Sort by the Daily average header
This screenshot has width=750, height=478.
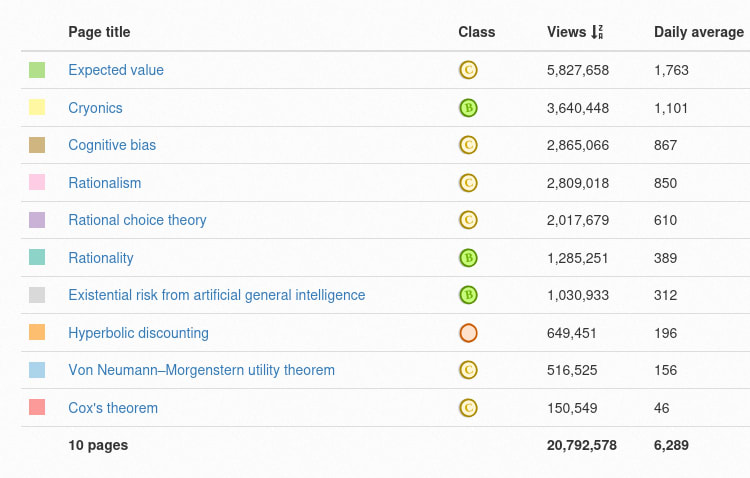(x=698, y=32)
